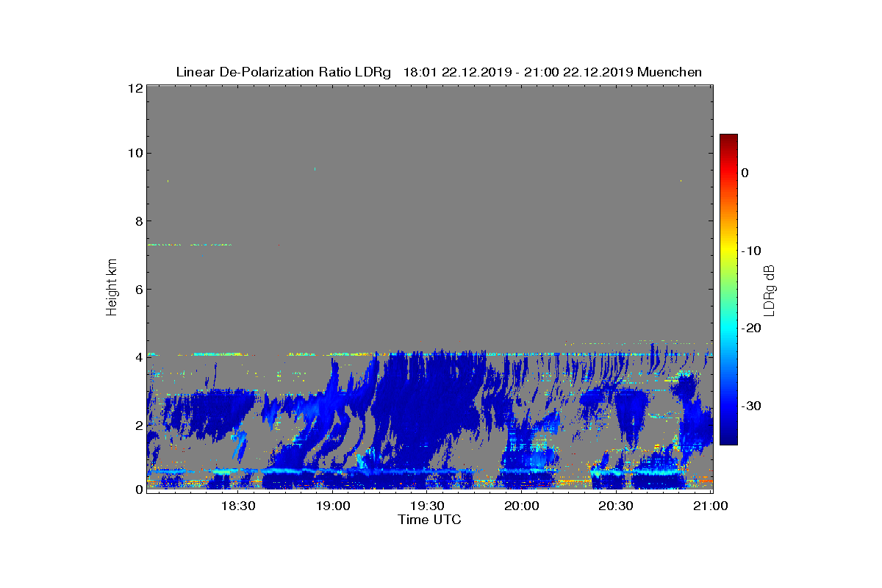
Task: Click the start time '18:01 22.12.2019' in title
Action: (455, 72)
